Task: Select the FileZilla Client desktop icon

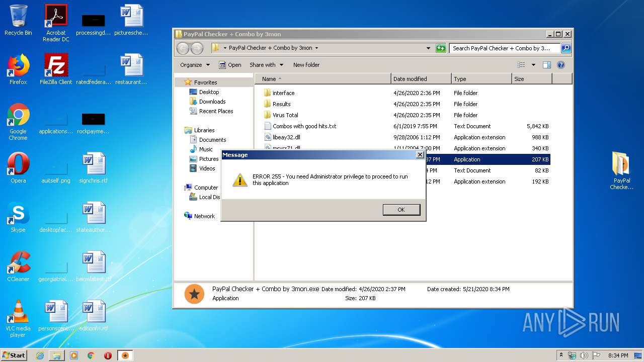Action: coord(56,69)
